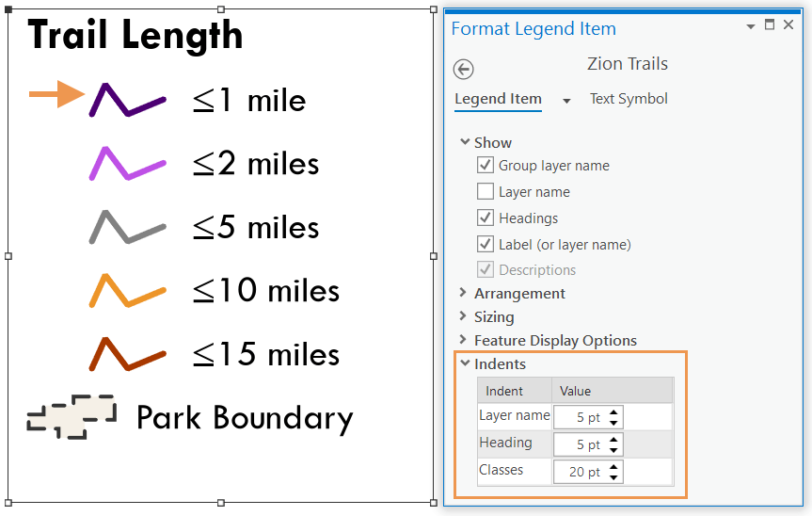The height and width of the screenshot is (516, 812).
Task: Toggle the Headings checkbox
Action: [486, 218]
